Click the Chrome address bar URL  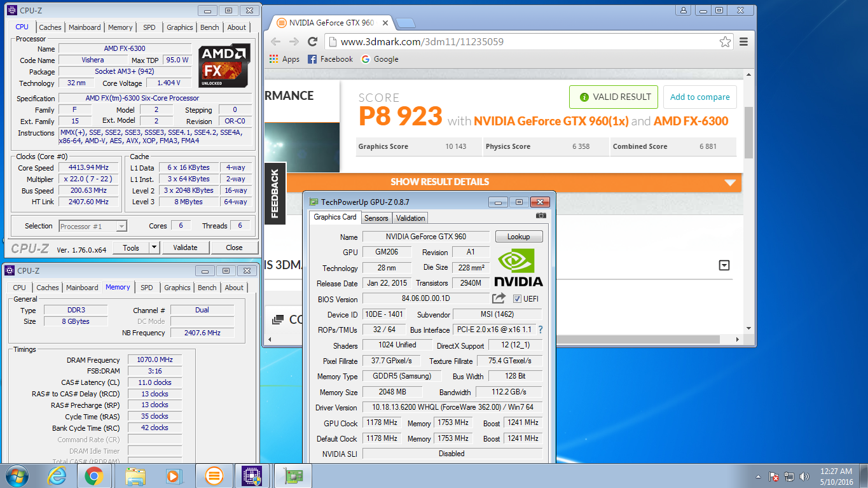(422, 42)
